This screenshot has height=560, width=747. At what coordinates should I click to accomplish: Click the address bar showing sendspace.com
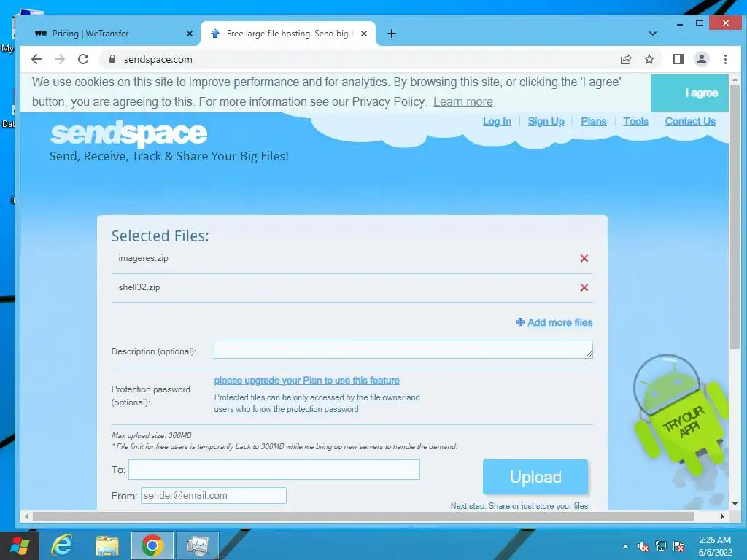357,59
